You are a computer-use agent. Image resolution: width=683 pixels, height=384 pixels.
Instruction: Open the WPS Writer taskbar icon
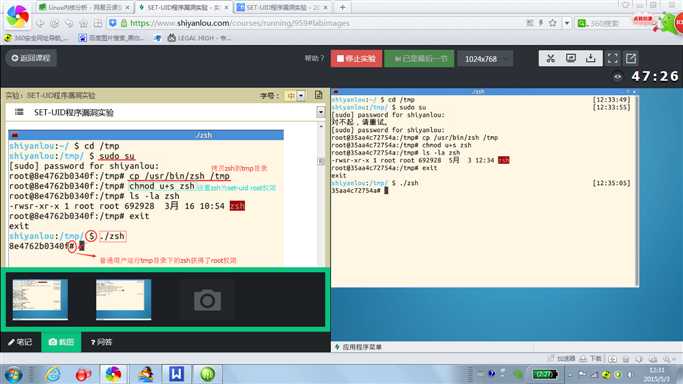(x=176, y=374)
